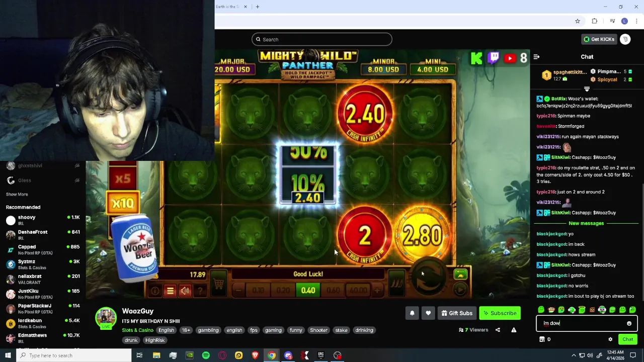Open recommended channel JustKiku
The width and height of the screenshot is (644, 362).
[43, 294]
